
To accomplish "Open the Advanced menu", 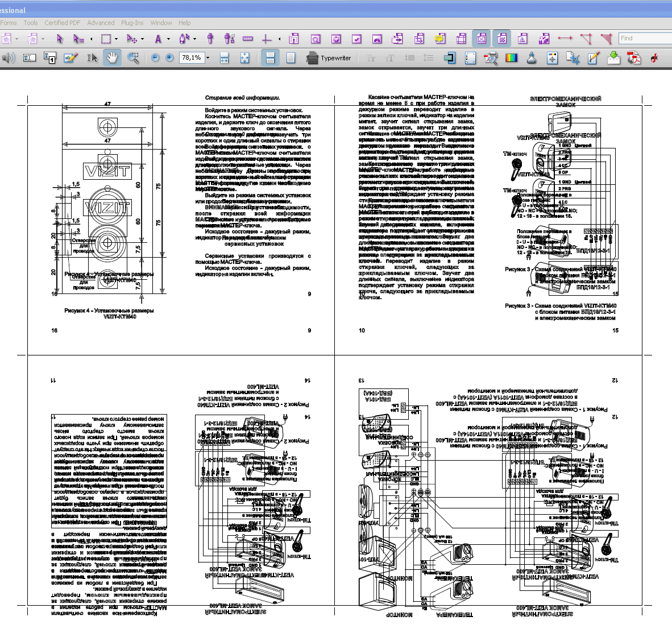I will (x=101, y=23).
